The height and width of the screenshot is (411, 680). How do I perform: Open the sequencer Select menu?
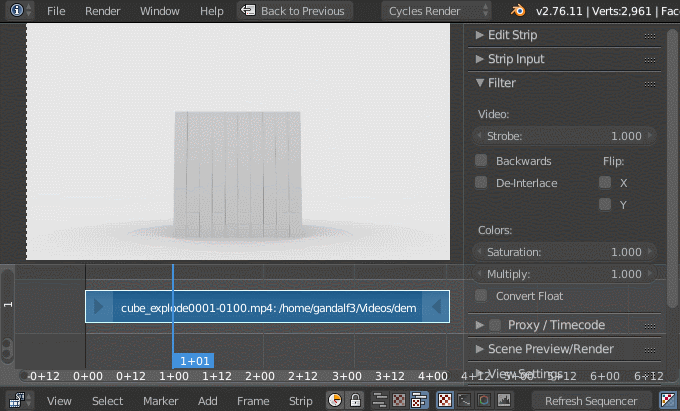click(x=108, y=401)
